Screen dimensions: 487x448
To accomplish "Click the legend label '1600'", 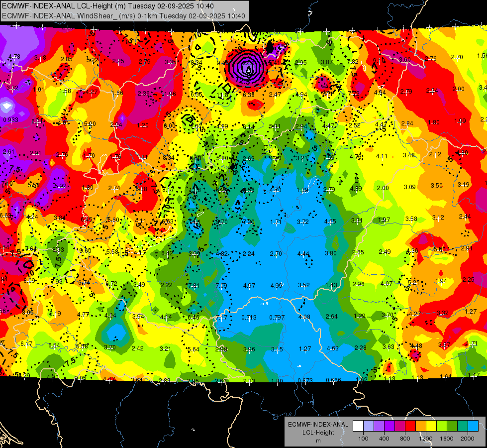I will 447,439.
